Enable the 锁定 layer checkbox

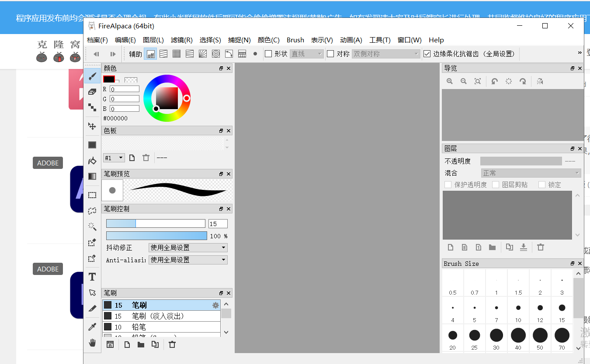542,185
